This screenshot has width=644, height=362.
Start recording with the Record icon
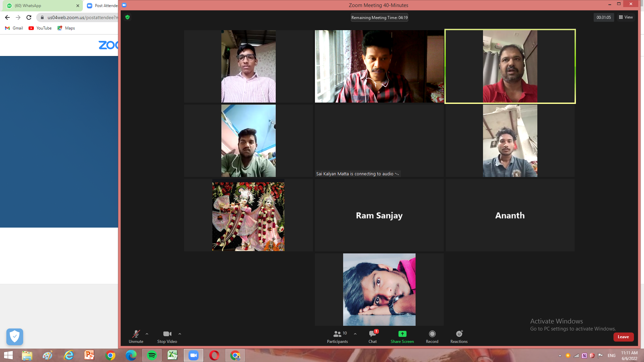[x=432, y=334]
